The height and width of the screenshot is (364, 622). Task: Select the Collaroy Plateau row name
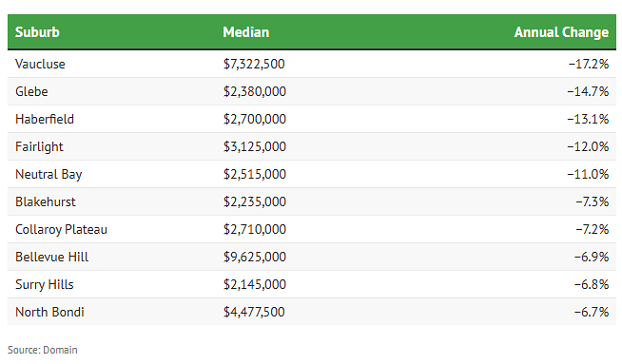62,230
